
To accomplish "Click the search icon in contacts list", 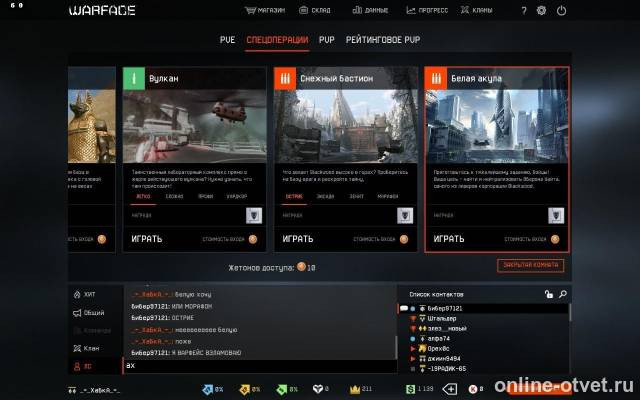I will pyautogui.click(x=562, y=294).
